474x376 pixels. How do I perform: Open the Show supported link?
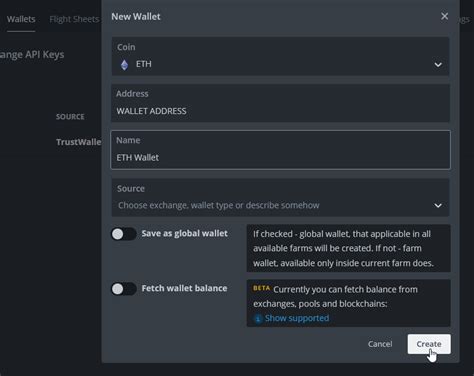[297, 318]
